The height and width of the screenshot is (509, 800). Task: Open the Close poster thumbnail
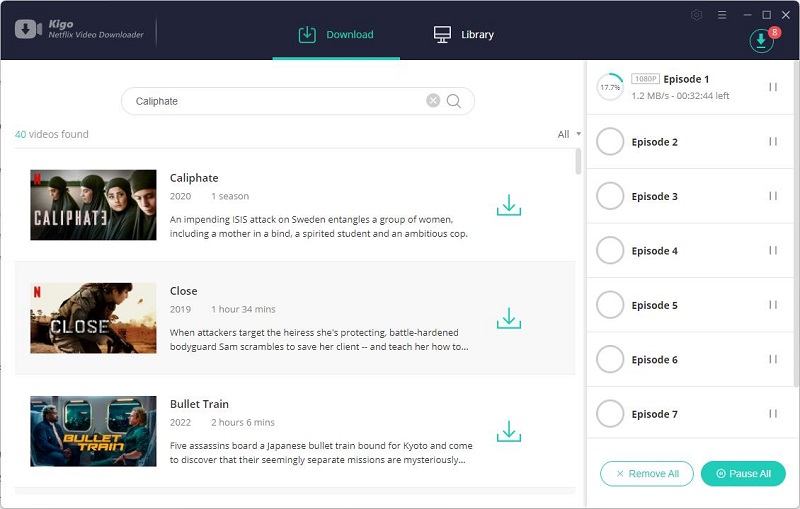(x=93, y=318)
